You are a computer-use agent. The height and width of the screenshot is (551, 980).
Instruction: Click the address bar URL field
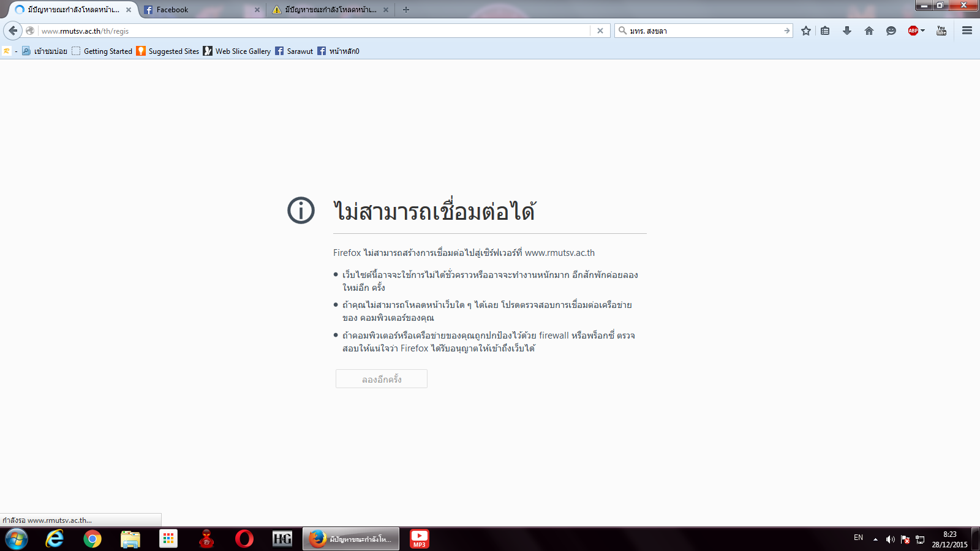(314, 31)
